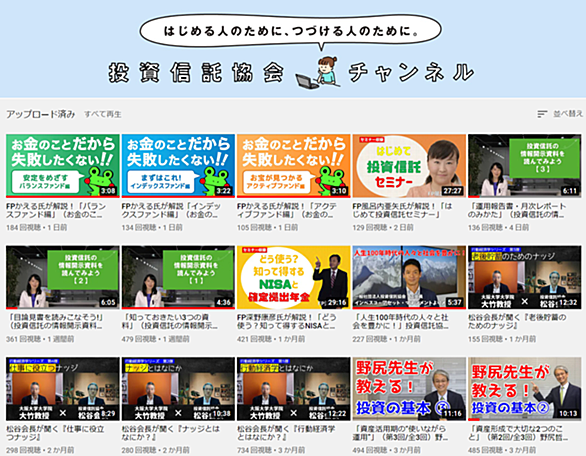
Task: Open the 行動経済学とはなにか thumbnail
Action: (x=294, y=389)
